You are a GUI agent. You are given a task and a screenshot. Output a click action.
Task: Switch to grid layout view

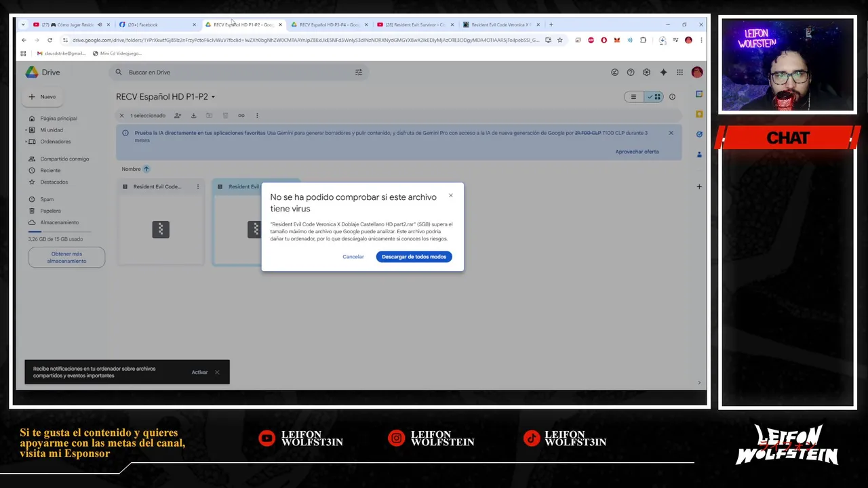(654, 97)
